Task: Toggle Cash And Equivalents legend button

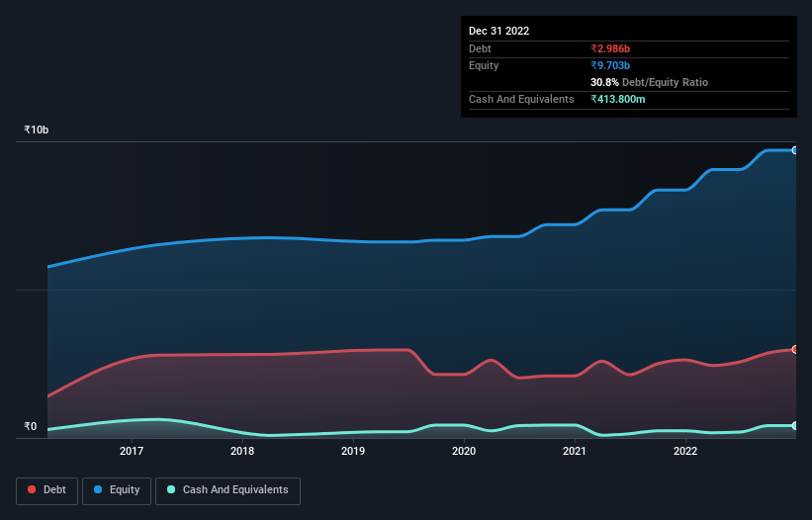Action: tap(227, 490)
